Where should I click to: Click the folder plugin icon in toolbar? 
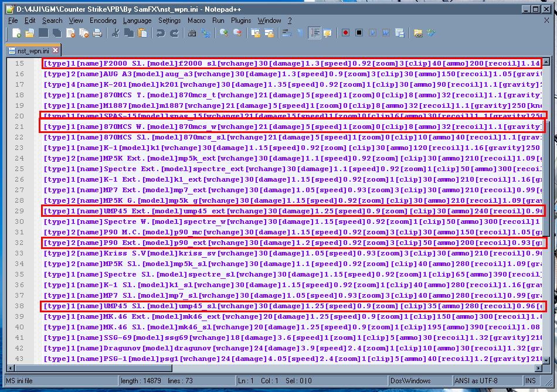pyautogui.click(x=418, y=33)
